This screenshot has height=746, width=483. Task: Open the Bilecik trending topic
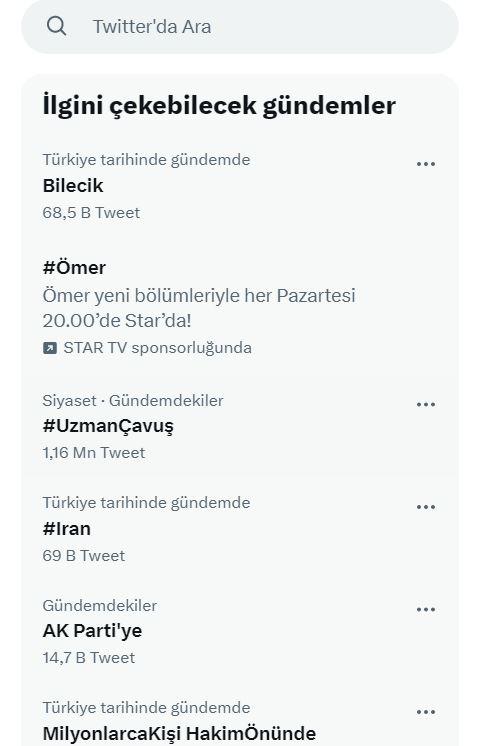coord(73,186)
